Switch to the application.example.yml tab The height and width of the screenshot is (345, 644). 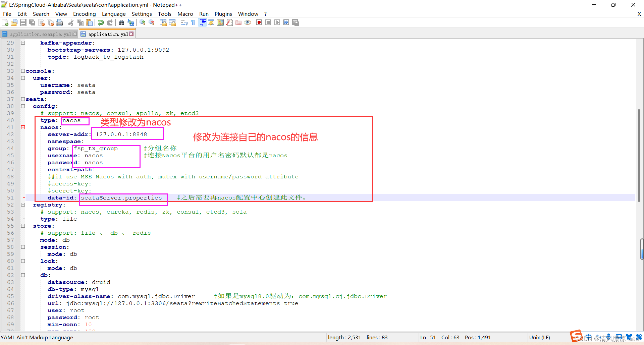(x=40, y=34)
